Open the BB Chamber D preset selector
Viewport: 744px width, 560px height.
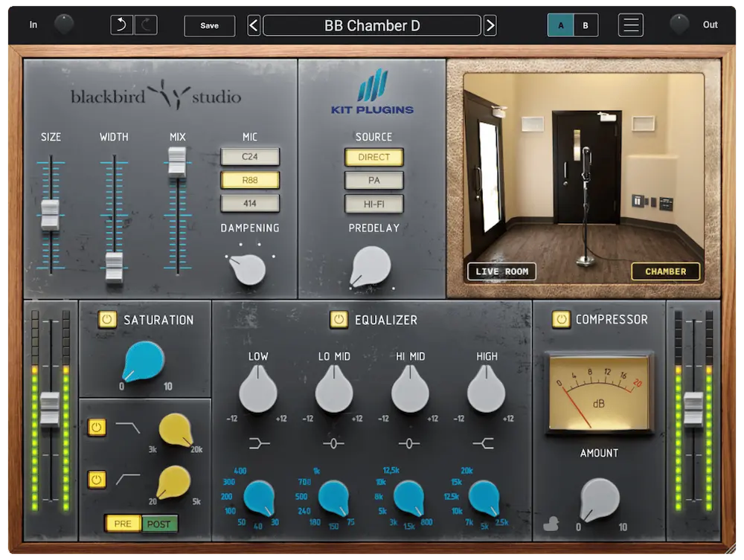pos(372,25)
